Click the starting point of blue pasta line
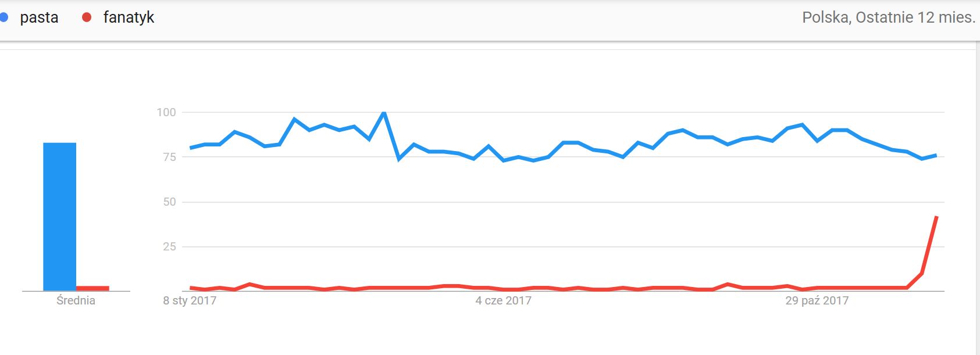This screenshot has height=355, width=980. pos(191,148)
